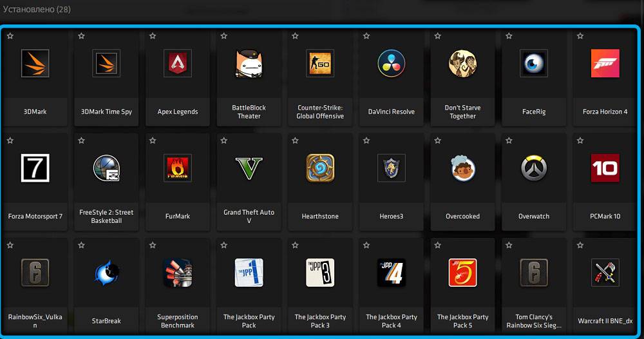Select the Grand Theft Auto V icon
The height and width of the screenshot is (339, 644).
pyautogui.click(x=249, y=168)
